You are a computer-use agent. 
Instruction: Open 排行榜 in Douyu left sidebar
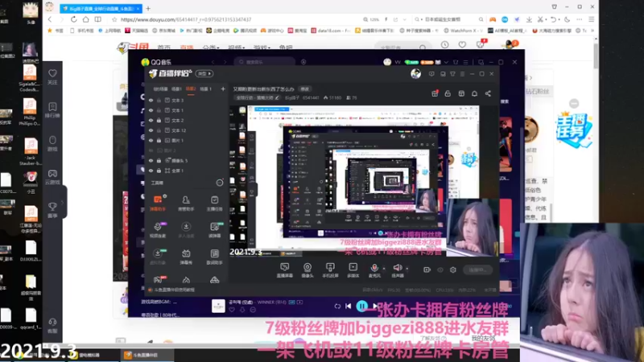[x=52, y=110]
